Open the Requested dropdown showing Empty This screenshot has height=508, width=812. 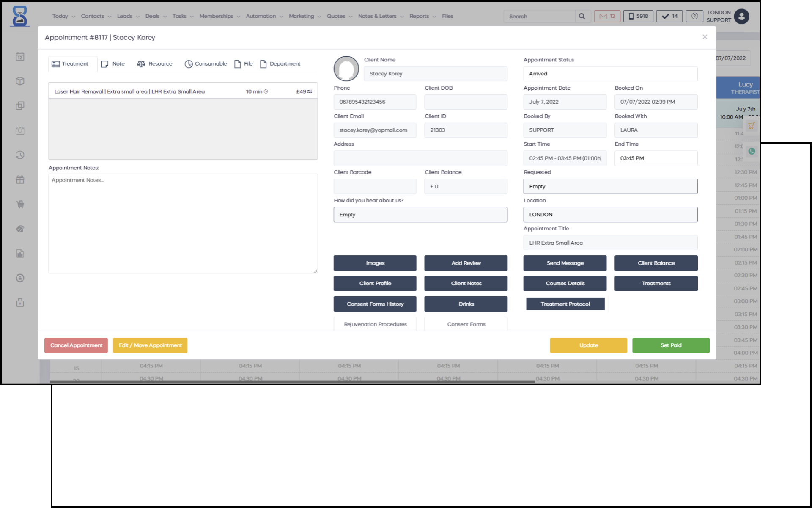[x=610, y=186]
